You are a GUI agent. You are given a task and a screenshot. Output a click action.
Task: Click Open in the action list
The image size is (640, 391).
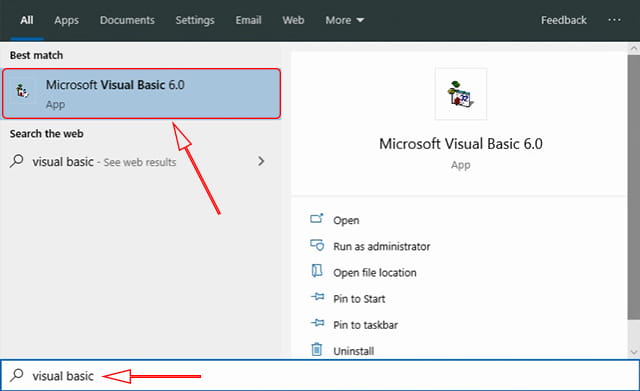click(346, 220)
